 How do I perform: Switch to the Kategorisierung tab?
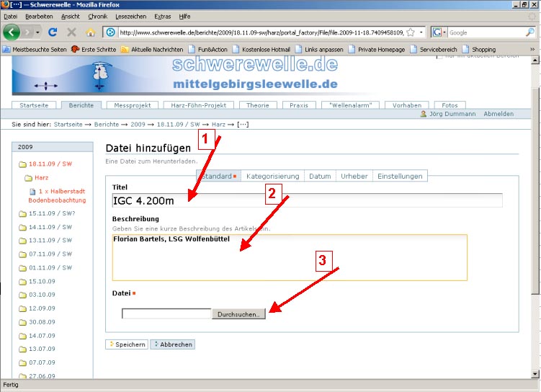click(272, 176)
